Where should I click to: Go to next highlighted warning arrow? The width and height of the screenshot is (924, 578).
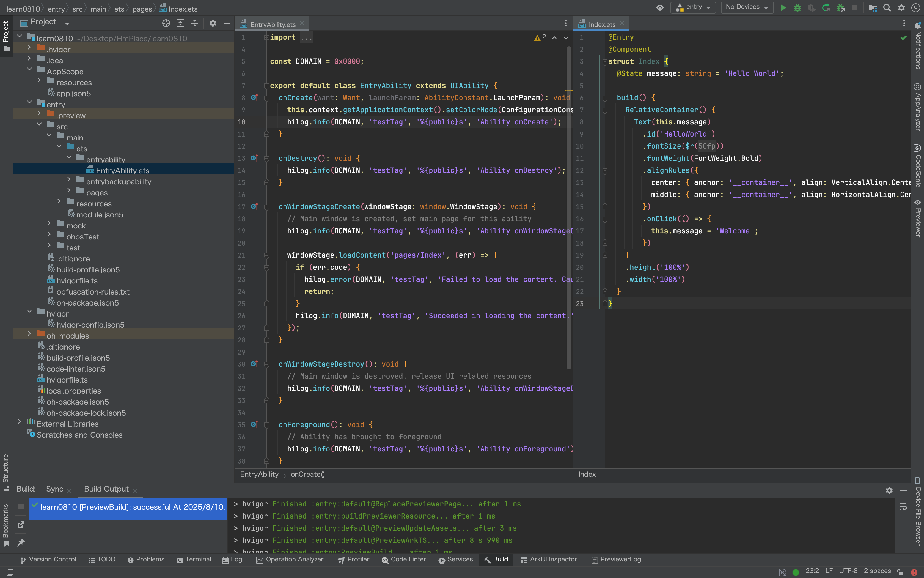point(566,37)
